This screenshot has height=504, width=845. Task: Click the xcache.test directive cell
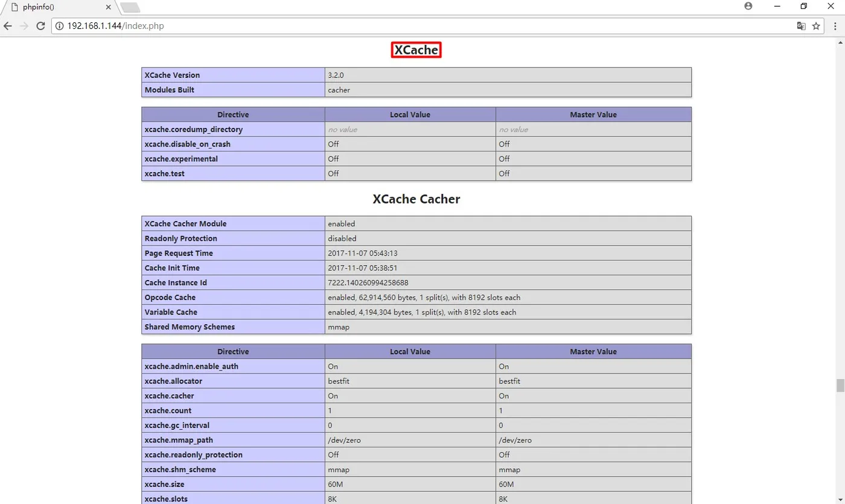tap(233, 173)
